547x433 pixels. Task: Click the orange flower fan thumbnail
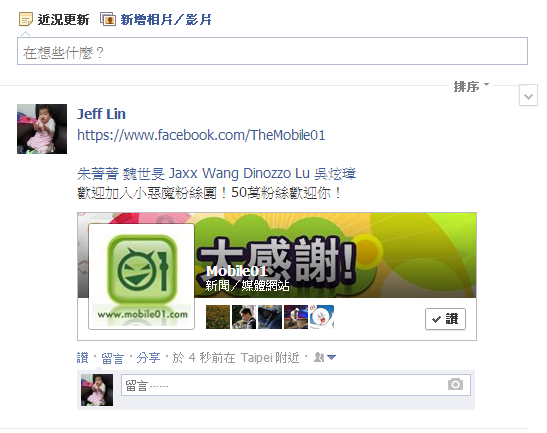click(x=218, y=317)
